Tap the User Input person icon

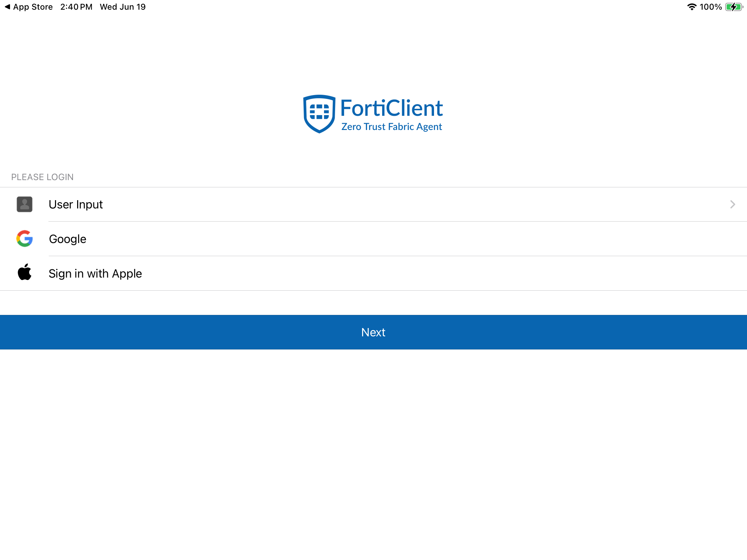(x=25, y=204)
